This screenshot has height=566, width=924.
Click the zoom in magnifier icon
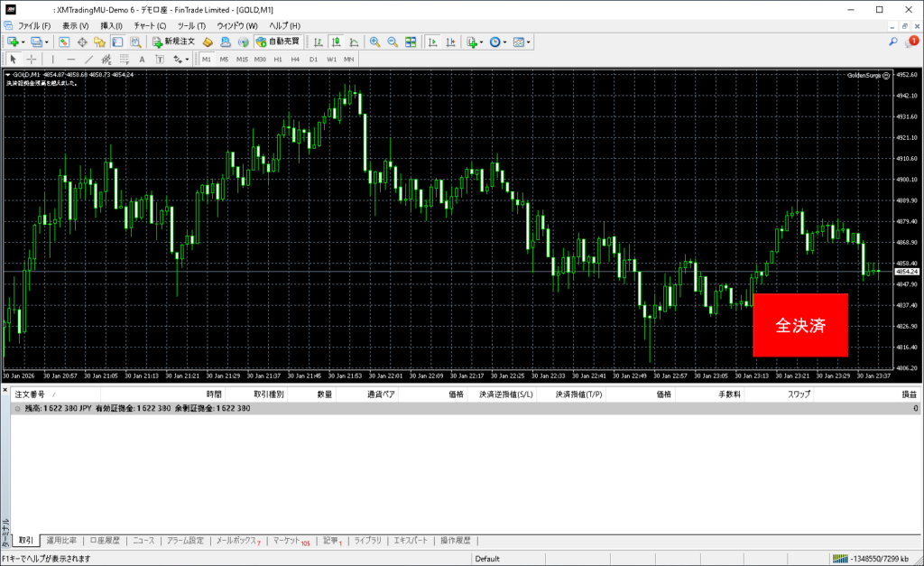pyautogui.click(x=374, y=42)
